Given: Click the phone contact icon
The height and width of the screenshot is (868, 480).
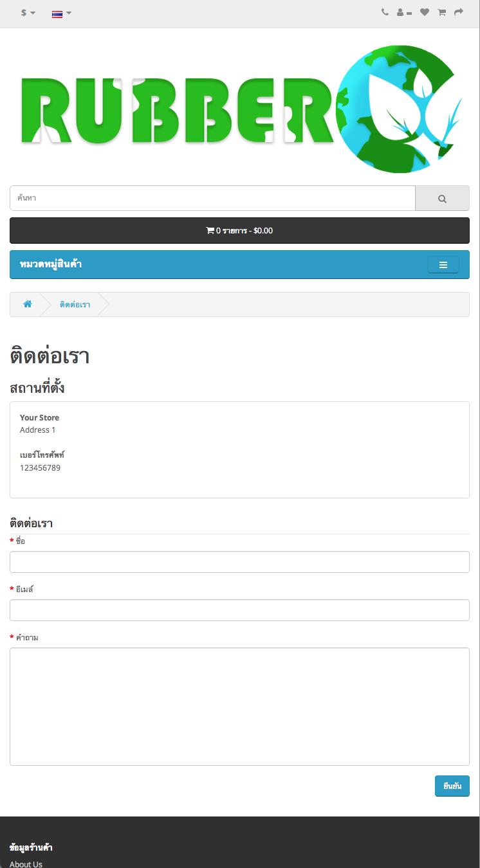Looking at the screenshot, I should pos(385,12).
